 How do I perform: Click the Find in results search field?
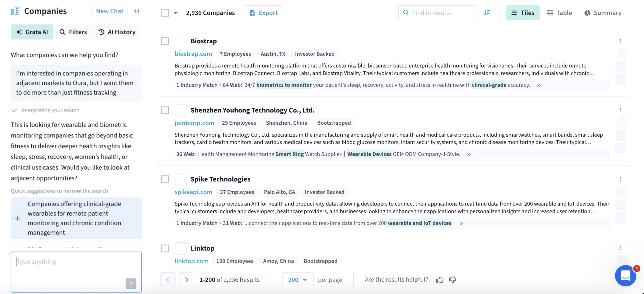coord(437,13)
